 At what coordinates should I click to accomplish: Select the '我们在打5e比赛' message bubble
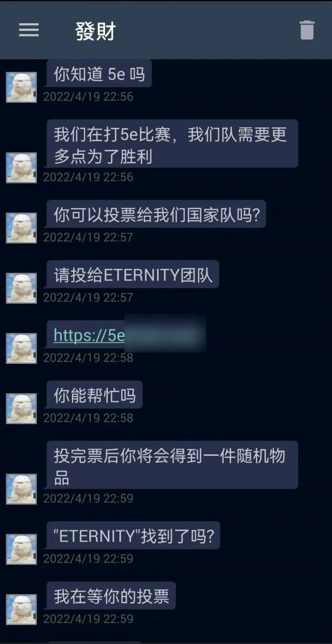coord(172,143)
